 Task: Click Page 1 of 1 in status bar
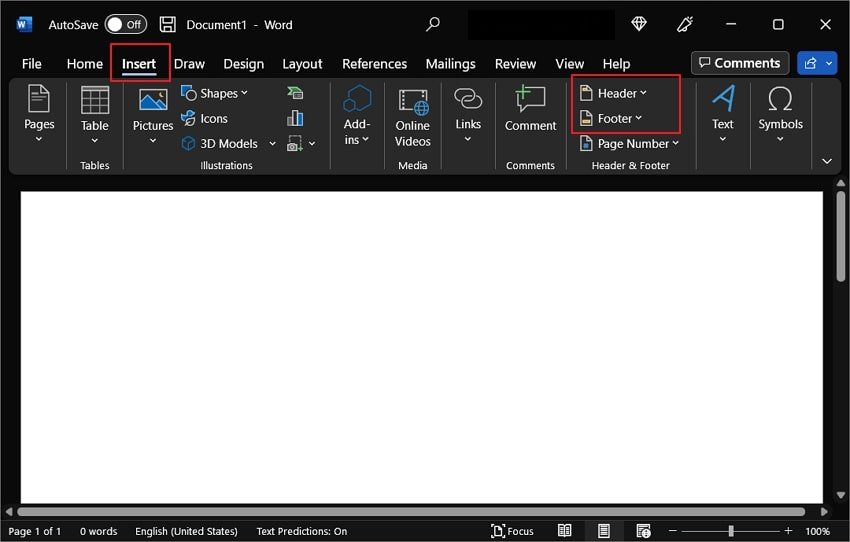point(35,531)
